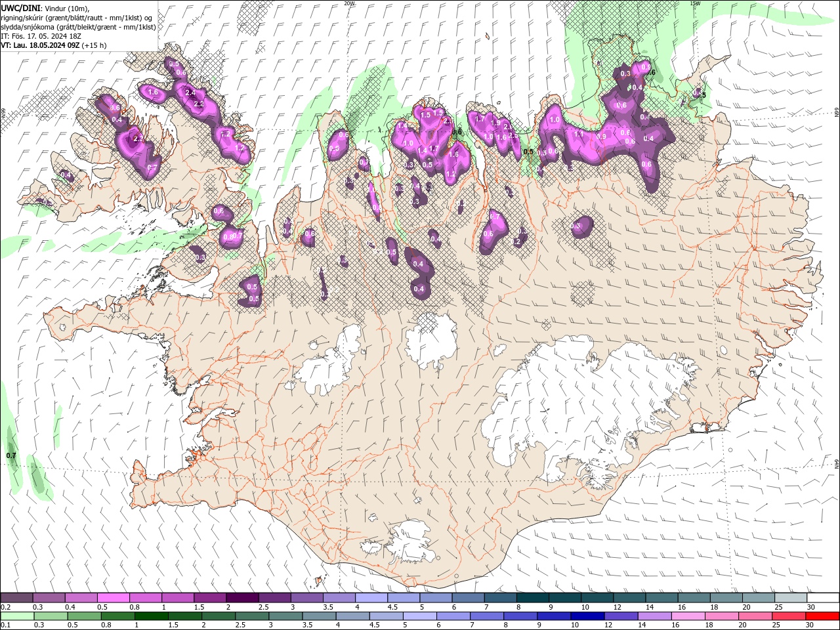
Task: Click the UWC/DINI title heading
Action: 21,7
